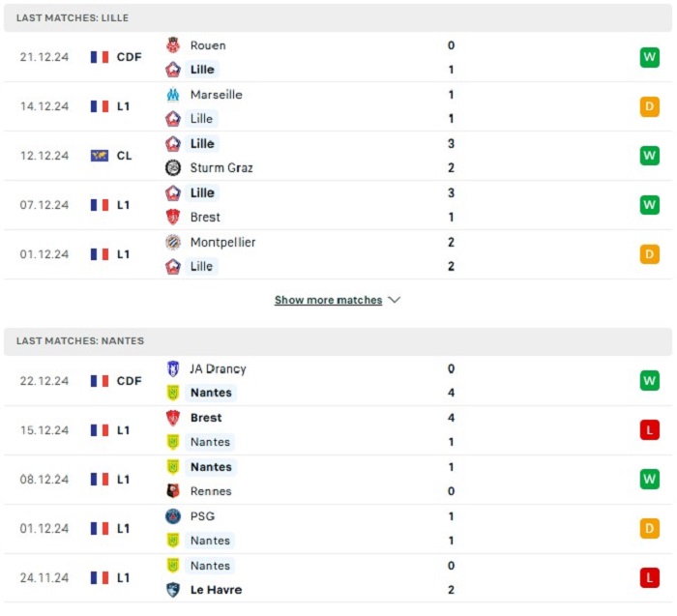The image size is (677, 616).
Task: Click the Le Havre club badge
Action: click(x=173, y=590)
